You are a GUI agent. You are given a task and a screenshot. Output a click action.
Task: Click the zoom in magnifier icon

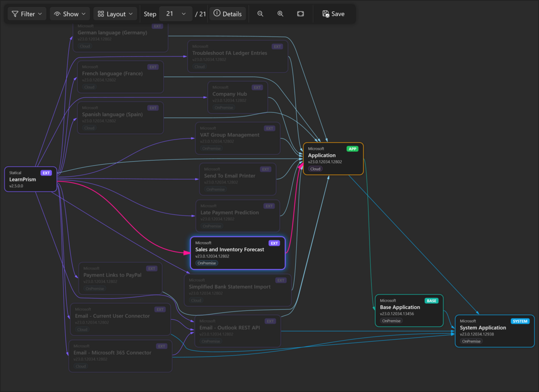coord(280,14)
